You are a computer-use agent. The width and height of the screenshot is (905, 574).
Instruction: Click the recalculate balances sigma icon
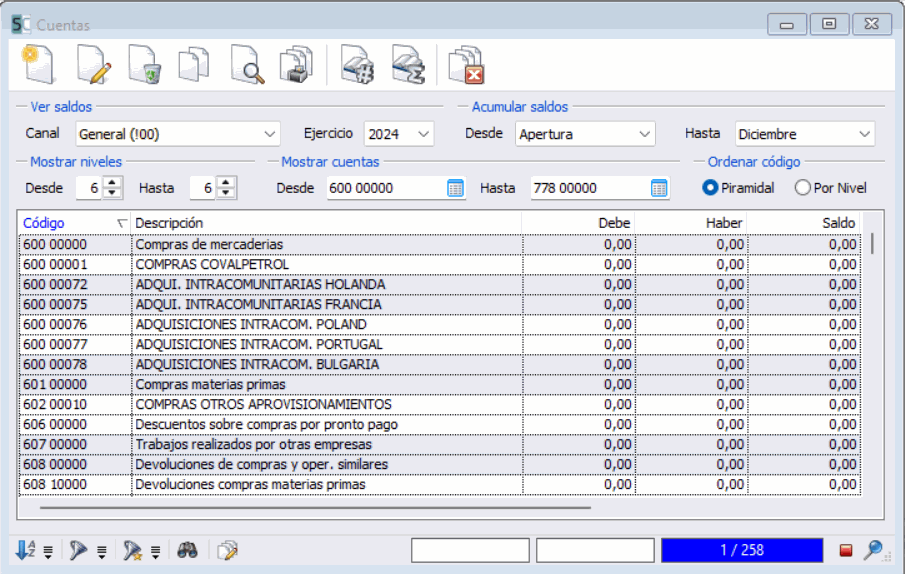(408, 65)
